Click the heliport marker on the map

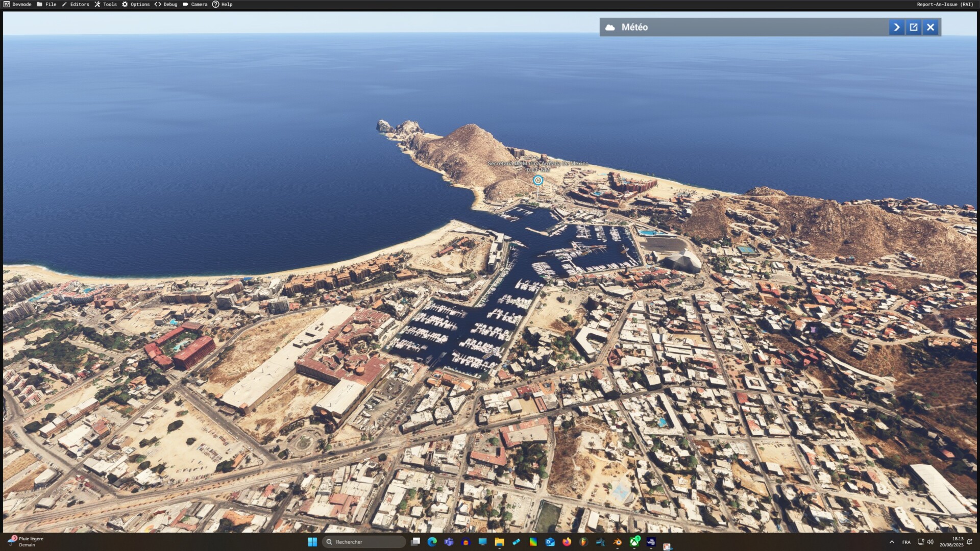(x=537, y=180)
